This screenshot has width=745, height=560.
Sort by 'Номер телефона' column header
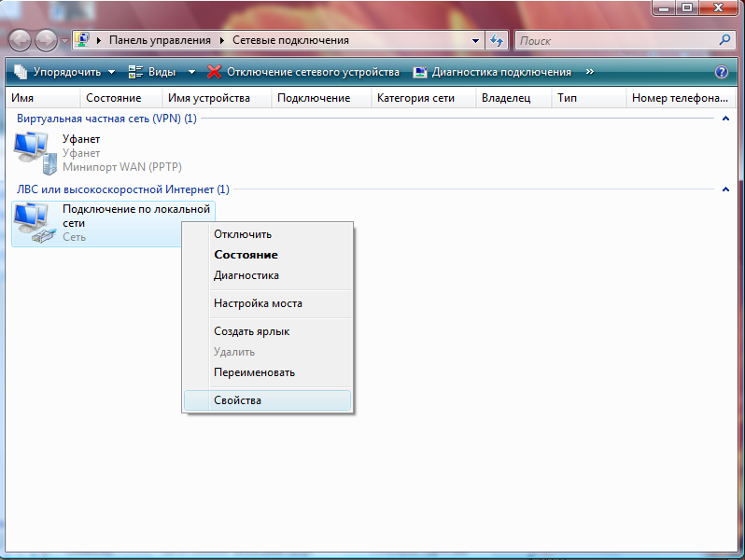pyautogui.click(x=681, y=98)
